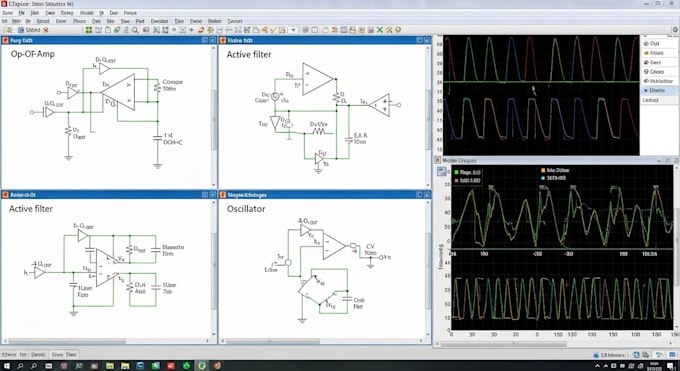The width and height of the screenshot is (680, 371).
Task: Open the green circle app in the taskbar
Action: coord(186,366)
